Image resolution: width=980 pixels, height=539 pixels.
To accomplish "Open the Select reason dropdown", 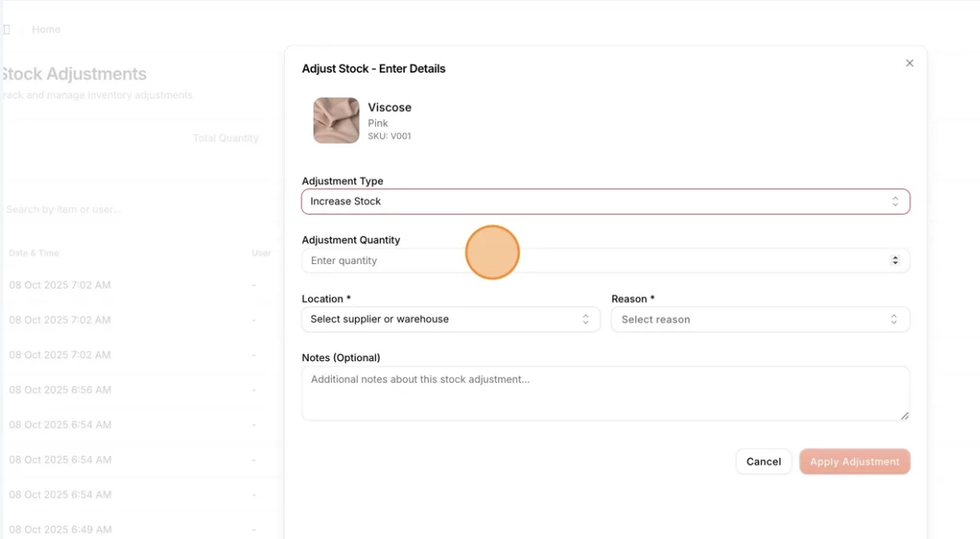I will click(761, 320).
